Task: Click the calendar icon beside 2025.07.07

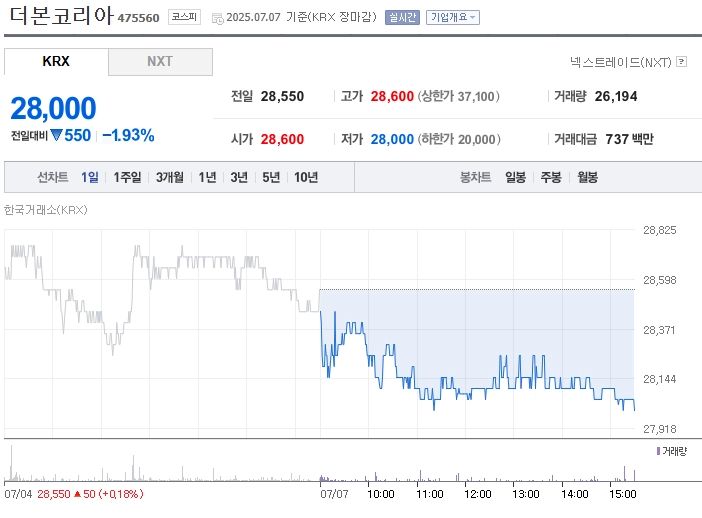Action: pyautogui.click(x=218, y=19)
